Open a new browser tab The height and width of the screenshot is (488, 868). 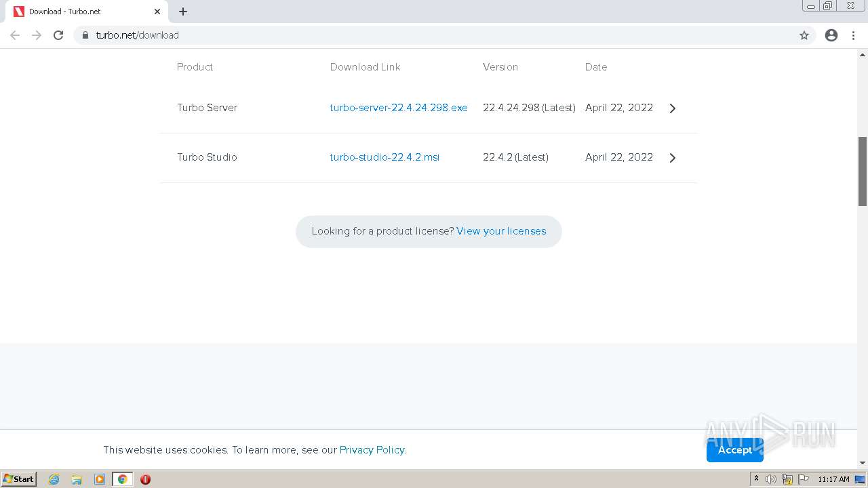coord(183,12)
